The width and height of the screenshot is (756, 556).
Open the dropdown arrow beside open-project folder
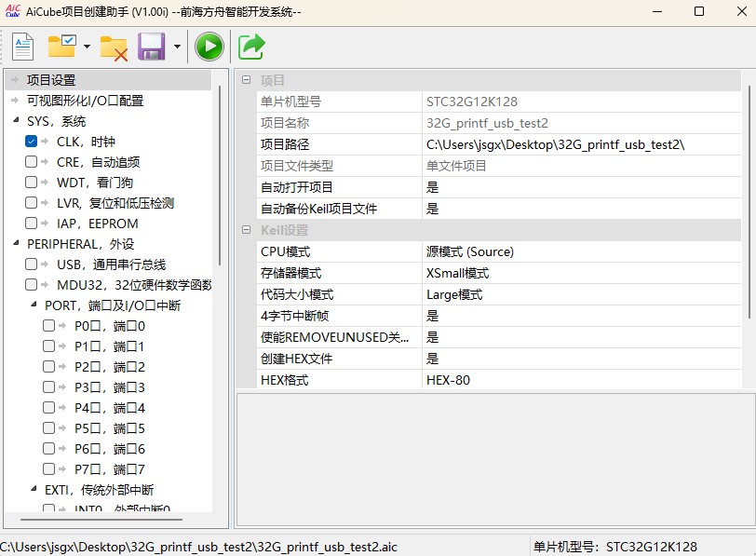point(87,47)
